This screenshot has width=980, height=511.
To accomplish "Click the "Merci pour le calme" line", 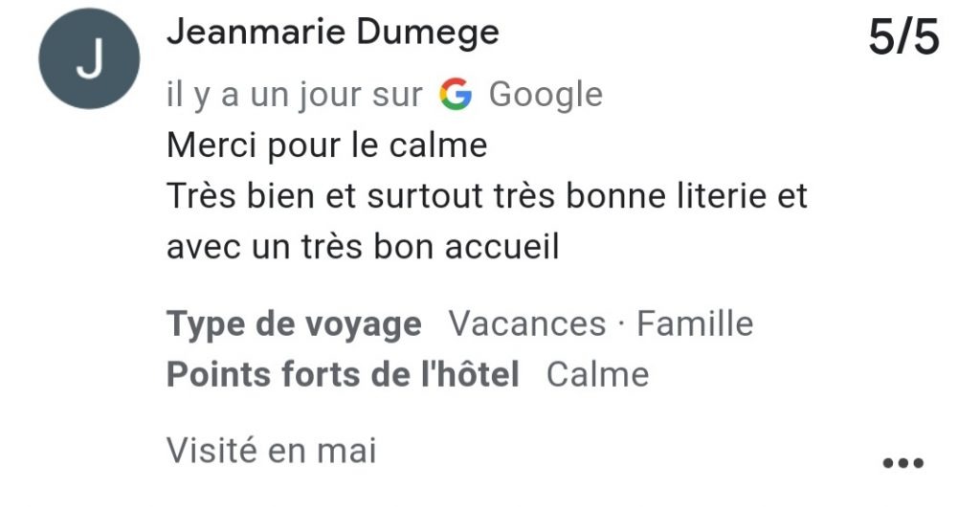I will (x=326, y=145).
